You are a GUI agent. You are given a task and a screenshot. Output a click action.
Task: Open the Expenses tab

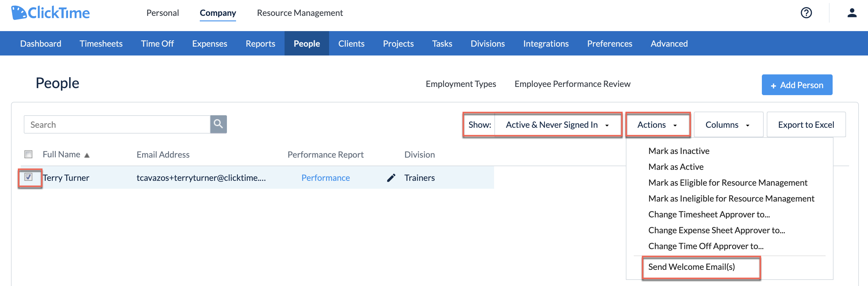[210, 44]
